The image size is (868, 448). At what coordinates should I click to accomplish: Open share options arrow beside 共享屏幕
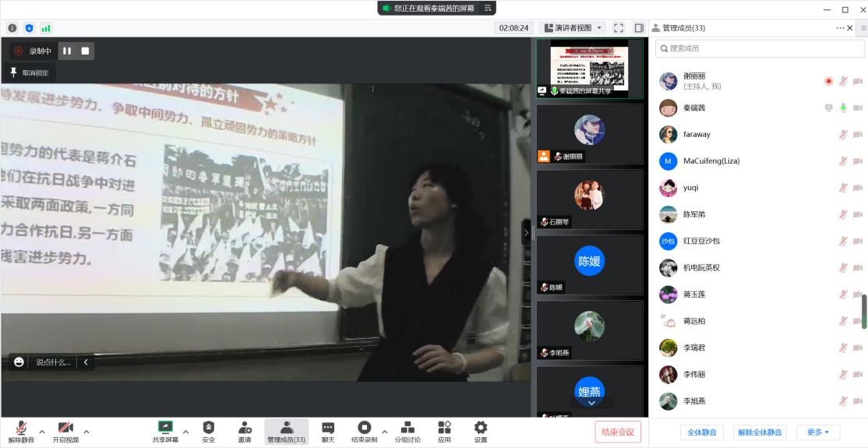point(185,432)
